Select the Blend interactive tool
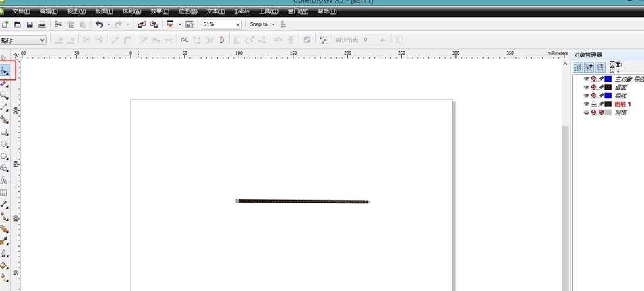This screenshot has width=644, height=291. coord(4,229)
